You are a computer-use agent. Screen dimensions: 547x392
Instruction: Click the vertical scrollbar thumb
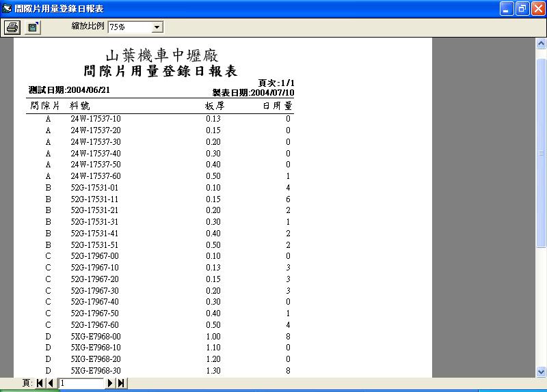[541, 153]
